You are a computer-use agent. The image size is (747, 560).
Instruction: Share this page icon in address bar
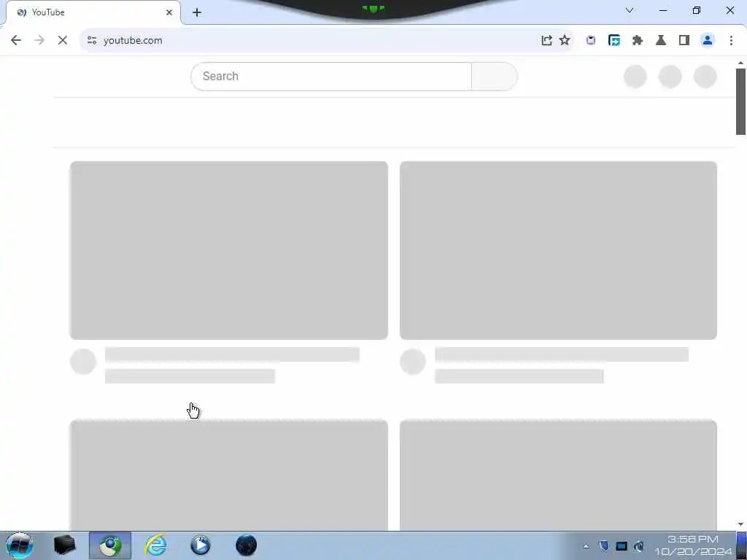(x=546, y=41)
